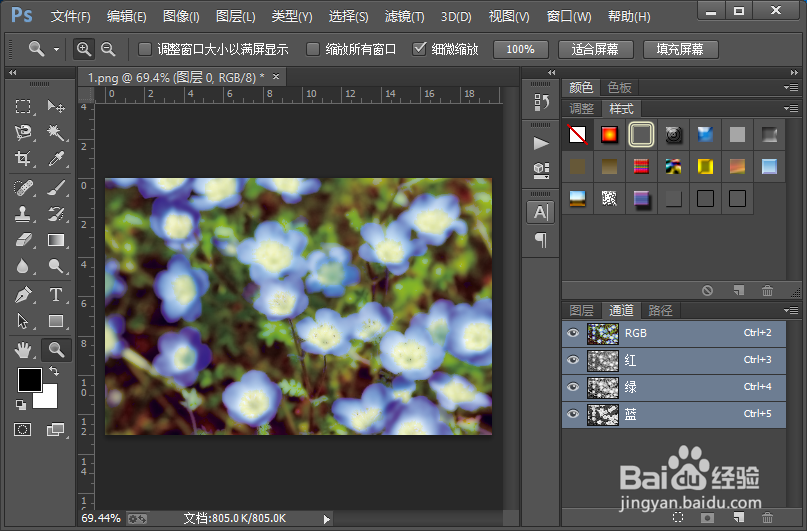
Task: Swap foreground and background colors
Action: tap(54, 370)
